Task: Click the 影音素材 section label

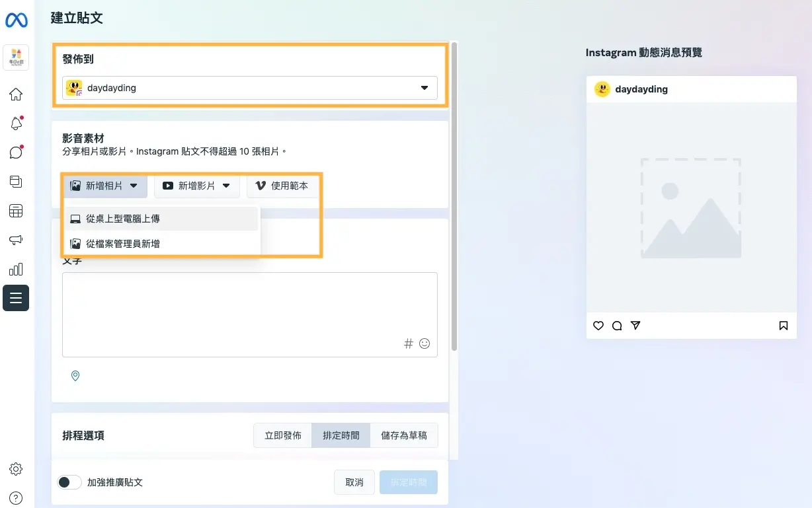Action: coord(83,139)
